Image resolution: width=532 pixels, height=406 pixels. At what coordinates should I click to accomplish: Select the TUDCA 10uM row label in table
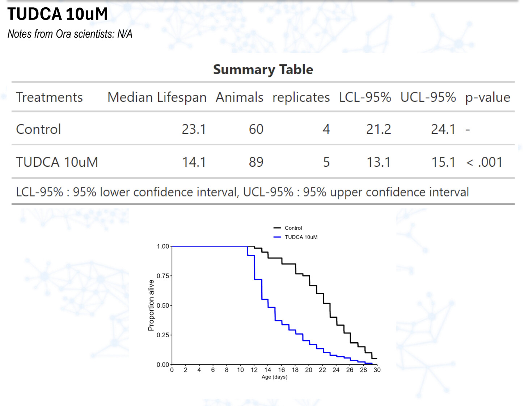point(57,162)
